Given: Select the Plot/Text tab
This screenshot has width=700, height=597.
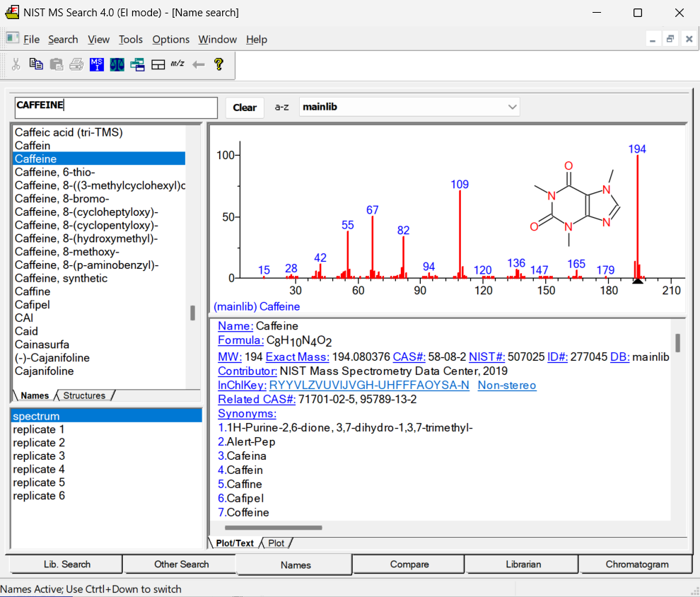Looking at the screenshot, I should point(234,543).
